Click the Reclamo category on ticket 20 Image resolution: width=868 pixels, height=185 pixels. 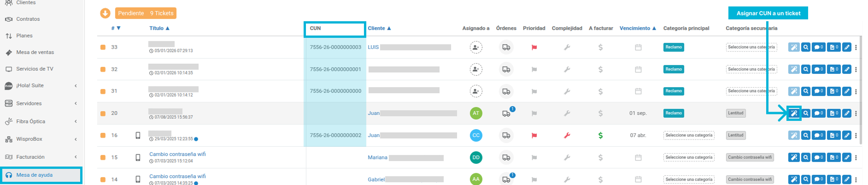tap(674, 113)
